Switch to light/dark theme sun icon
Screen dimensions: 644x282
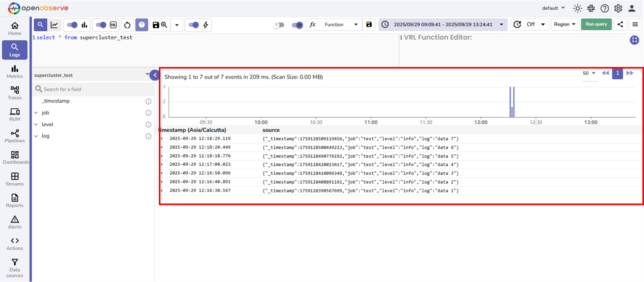(577, 8)
